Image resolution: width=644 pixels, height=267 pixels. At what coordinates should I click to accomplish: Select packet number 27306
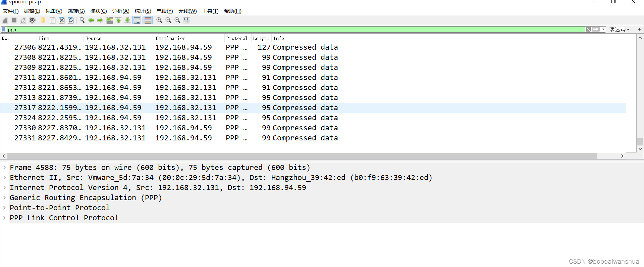(313, 47)
